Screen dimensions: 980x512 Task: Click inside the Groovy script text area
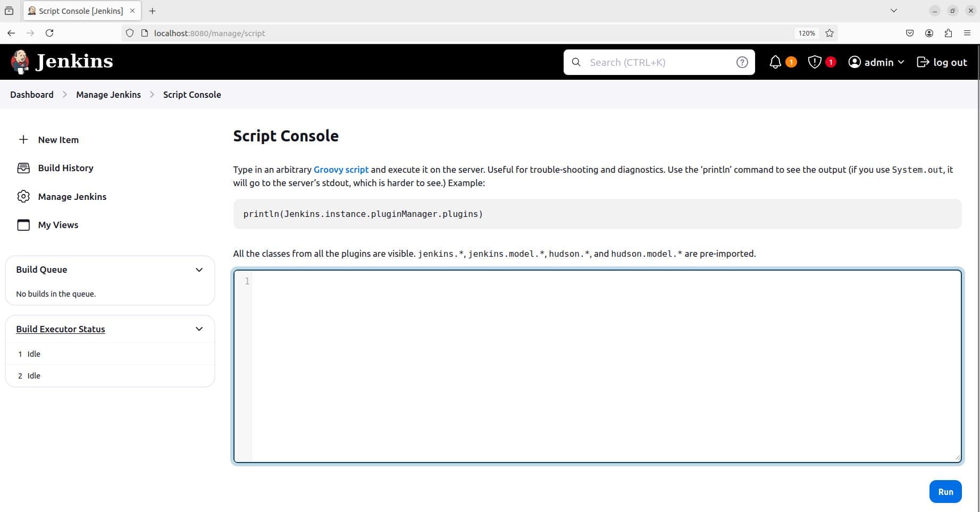598,366
